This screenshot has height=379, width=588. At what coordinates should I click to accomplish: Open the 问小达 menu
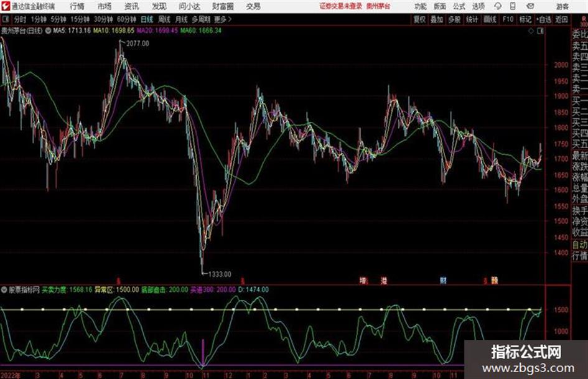(189, 6)
